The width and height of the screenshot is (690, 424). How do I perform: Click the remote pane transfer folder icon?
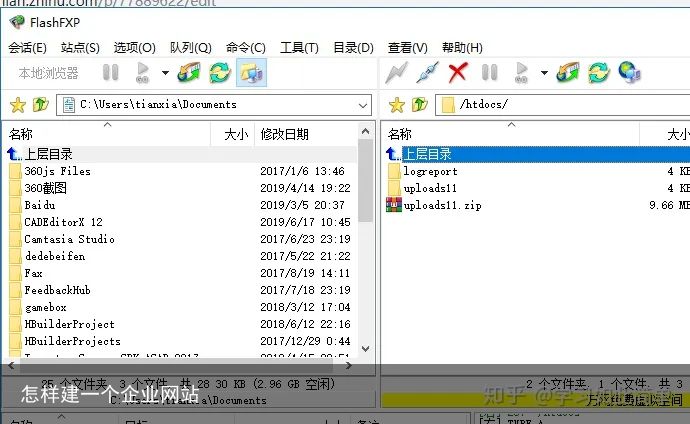coord(568,73)
